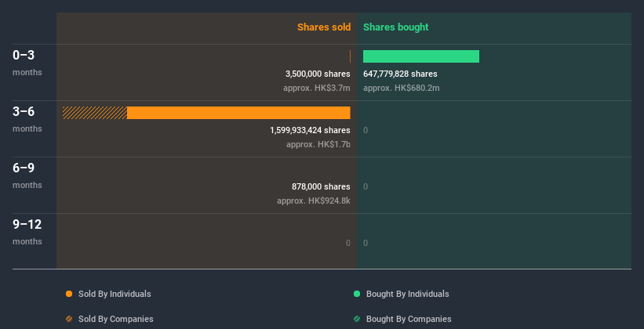Select the Bought By Companies legend label

pyautogui.click(x=409, y=319)
